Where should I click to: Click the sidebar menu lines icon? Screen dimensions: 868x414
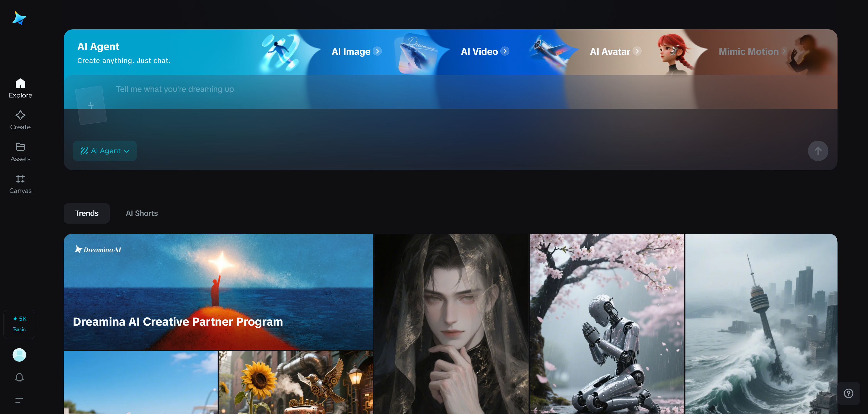coord(19,400)
